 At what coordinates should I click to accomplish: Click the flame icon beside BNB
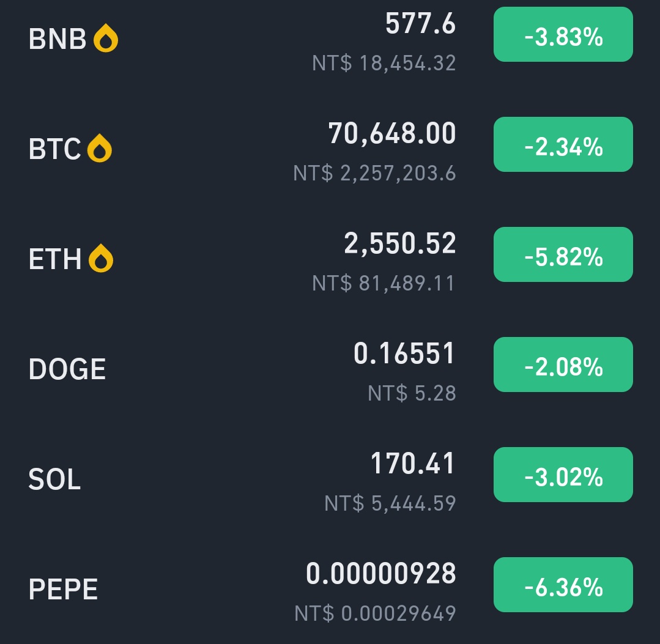coord(106,38)
